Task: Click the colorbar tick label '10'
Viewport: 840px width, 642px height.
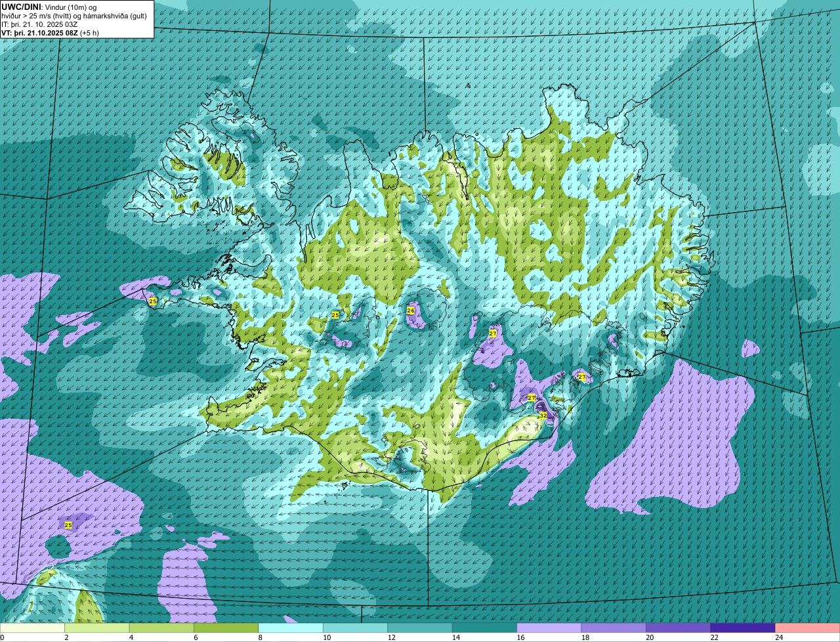Action: point(326,637)
